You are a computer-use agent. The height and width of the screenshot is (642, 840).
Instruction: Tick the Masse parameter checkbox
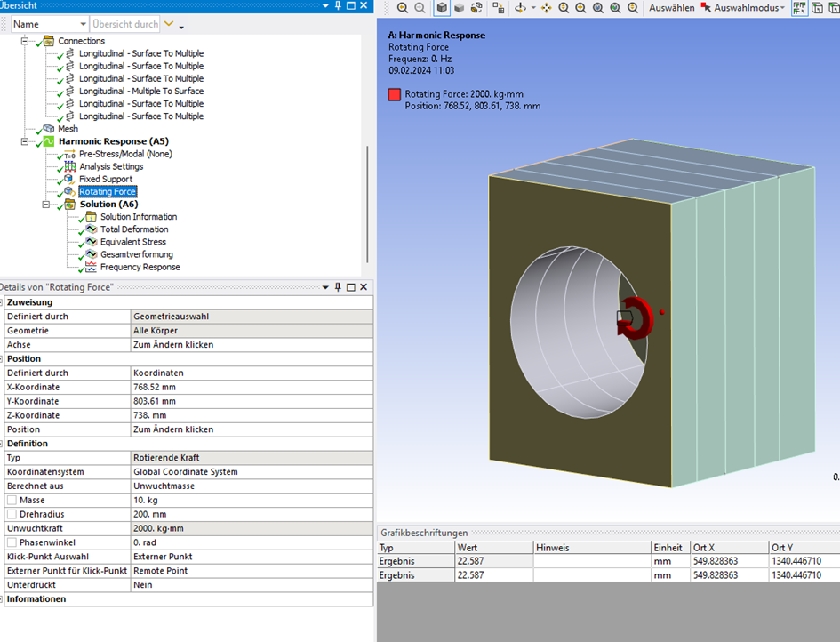[x=12, y=501]
